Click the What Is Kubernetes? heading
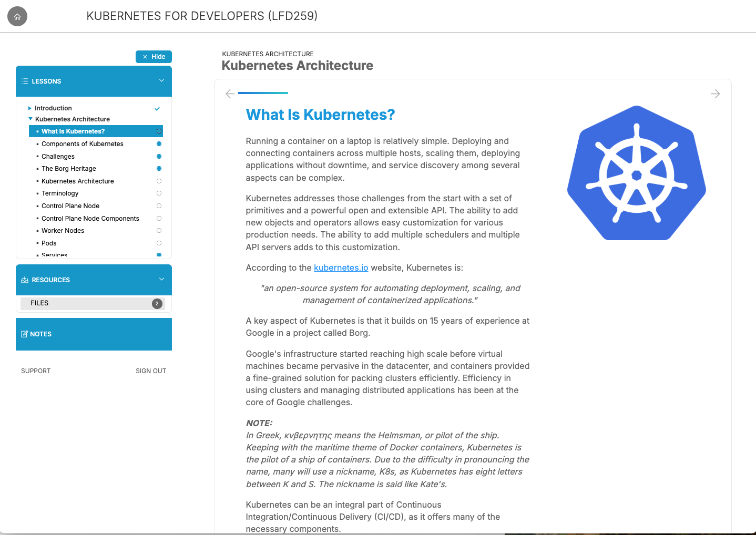 click(x=320, y=115)
